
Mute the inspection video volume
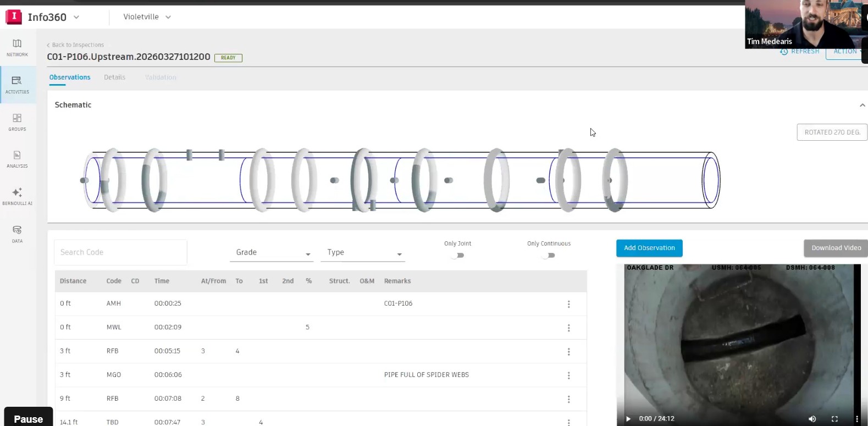[x=812, y=419]
